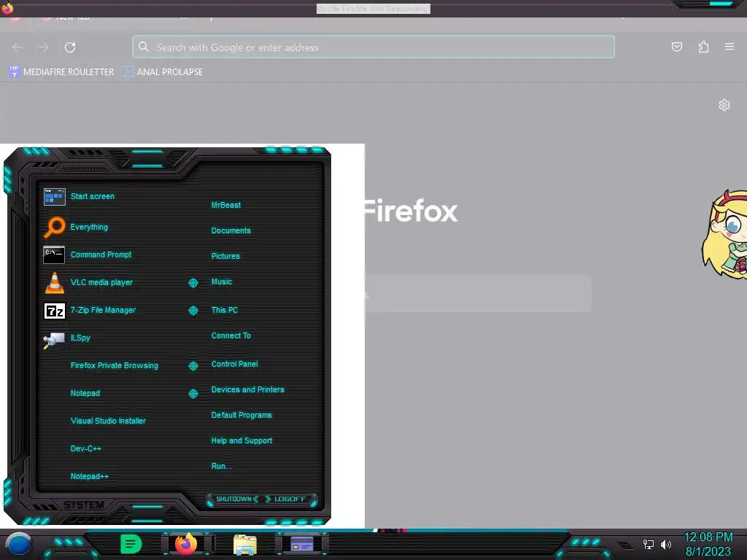Click Star Butterfly desktop character
Image resolution: width=747 pixels, height=560 pixels.
tap(724, 235)
